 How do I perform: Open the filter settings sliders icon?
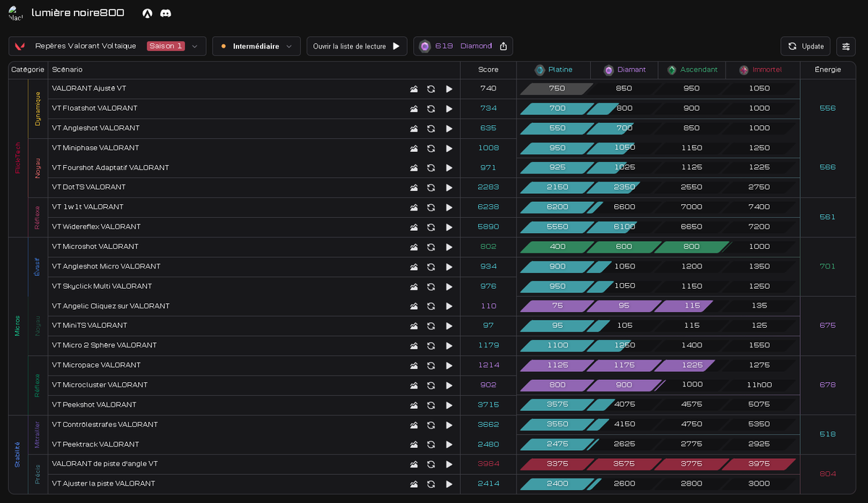tap(846, 46)
